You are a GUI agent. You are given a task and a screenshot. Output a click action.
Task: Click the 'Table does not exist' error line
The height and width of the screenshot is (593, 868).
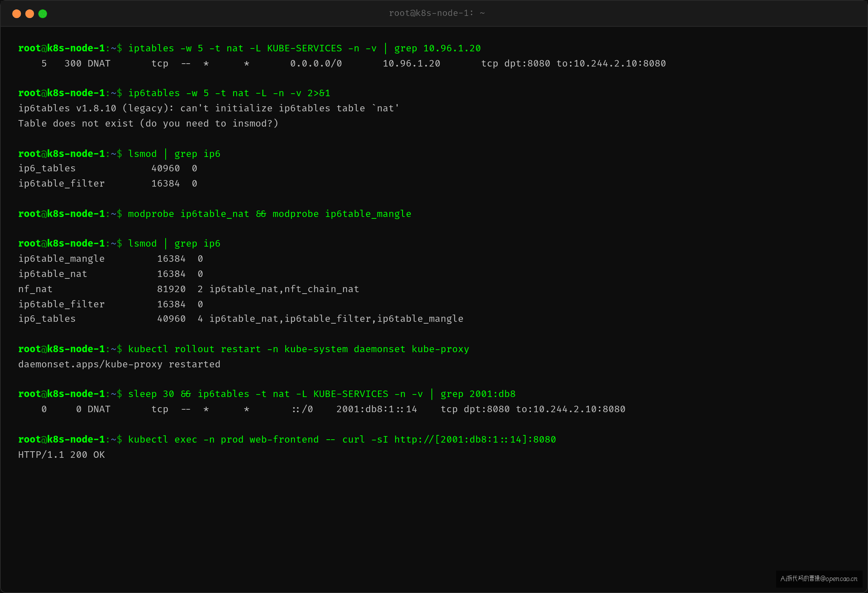pos(148,123)
